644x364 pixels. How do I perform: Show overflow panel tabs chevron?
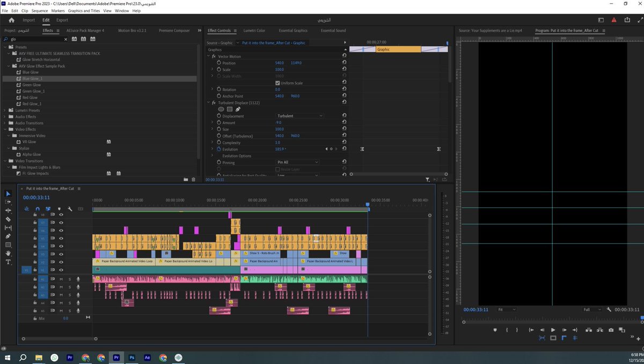point(200,31)
